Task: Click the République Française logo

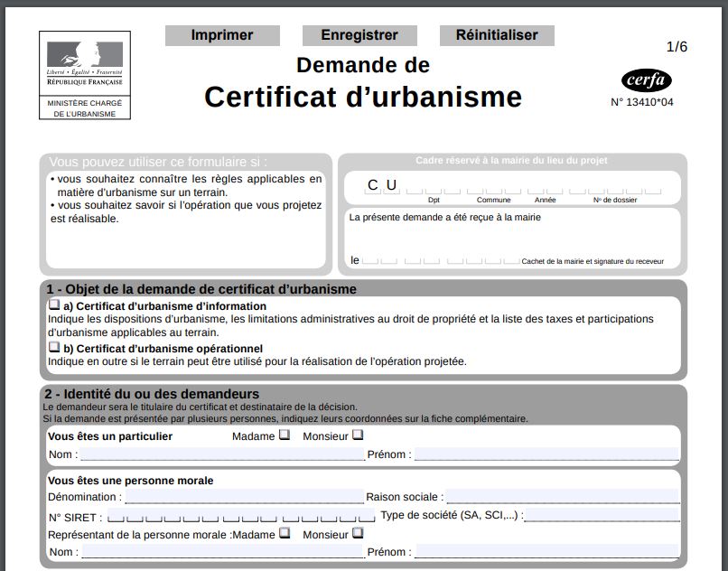Action: click(x=85, y=65)
